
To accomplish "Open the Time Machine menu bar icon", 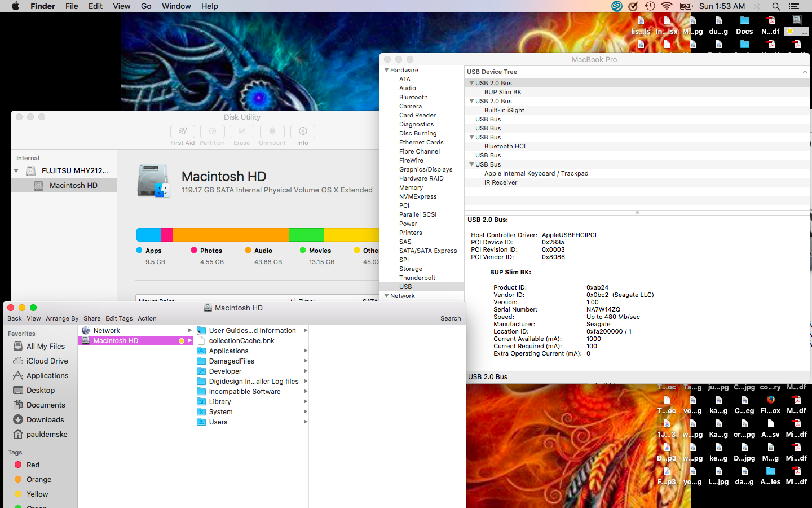I will tap(650, 6).
